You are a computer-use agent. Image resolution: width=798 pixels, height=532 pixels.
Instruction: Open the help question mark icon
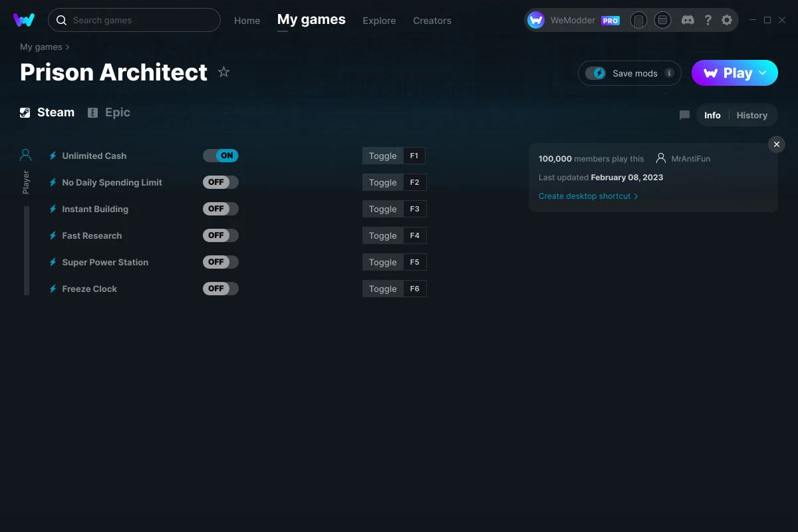click(x=708, y=20)
